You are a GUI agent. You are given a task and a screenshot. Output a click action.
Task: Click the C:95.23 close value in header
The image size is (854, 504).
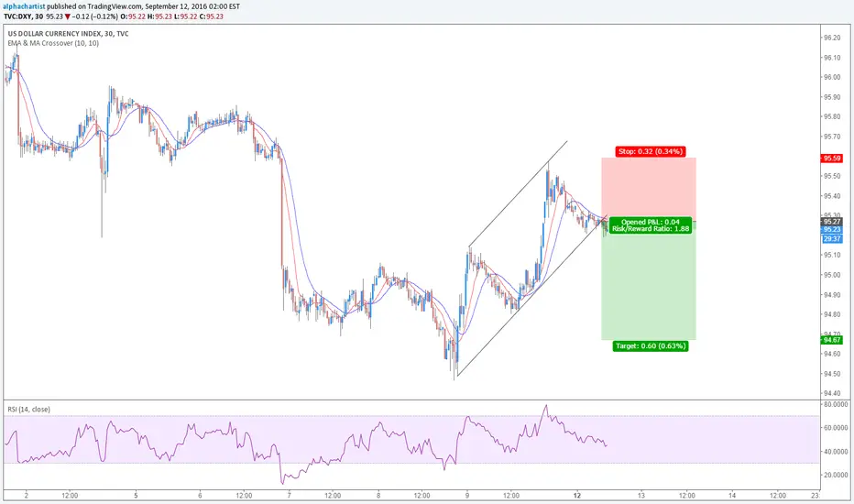212,16
